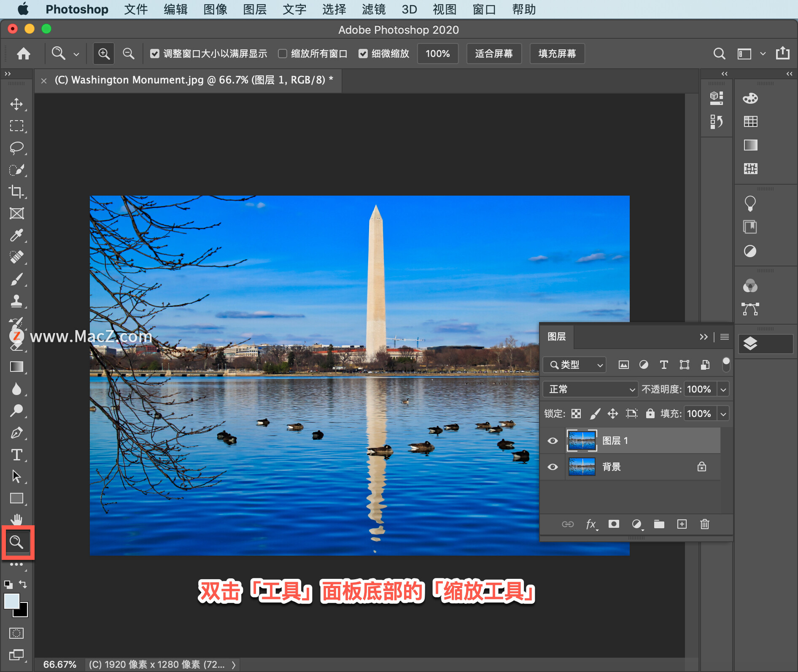Select the Horizontal Type tool
798x672 pixels.
(16, 454)
